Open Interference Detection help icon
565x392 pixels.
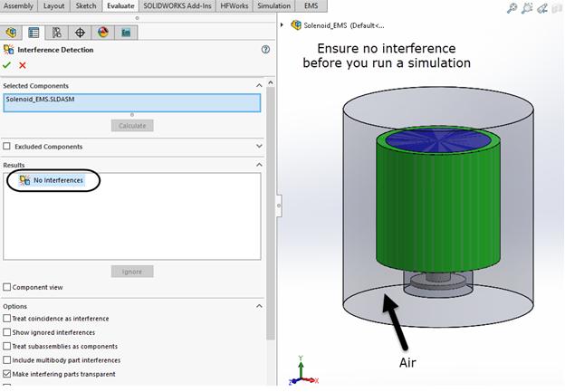(x=265, y=50)
